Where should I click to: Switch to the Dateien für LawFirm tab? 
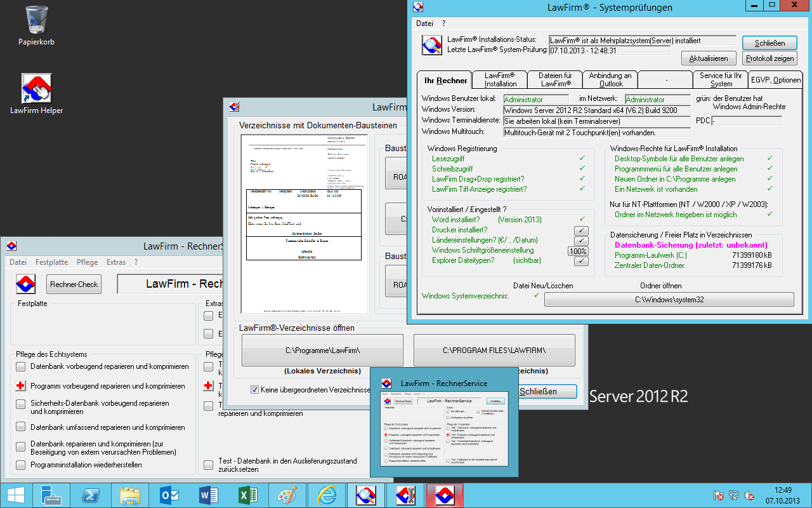click(555, 79)
